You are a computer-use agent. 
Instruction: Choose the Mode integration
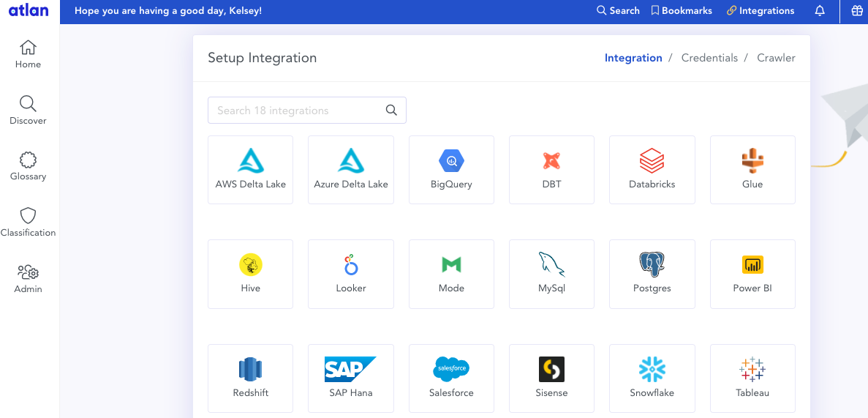[451, 274]
